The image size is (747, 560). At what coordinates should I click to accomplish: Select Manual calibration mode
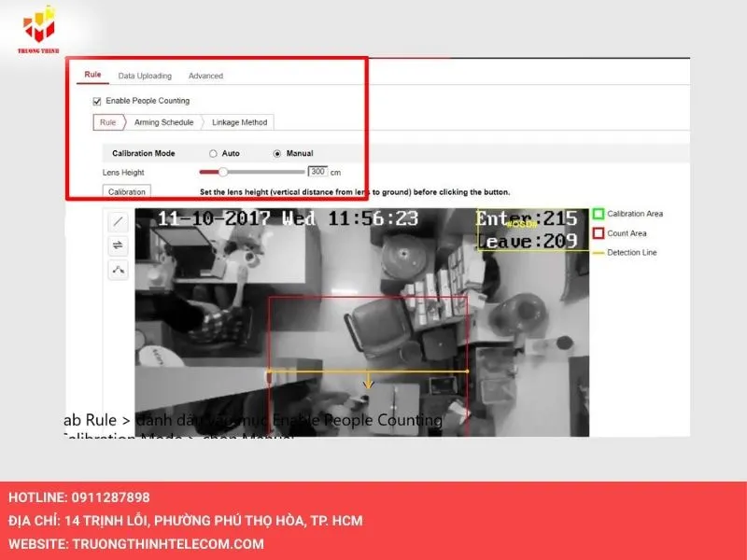point(276,153)
